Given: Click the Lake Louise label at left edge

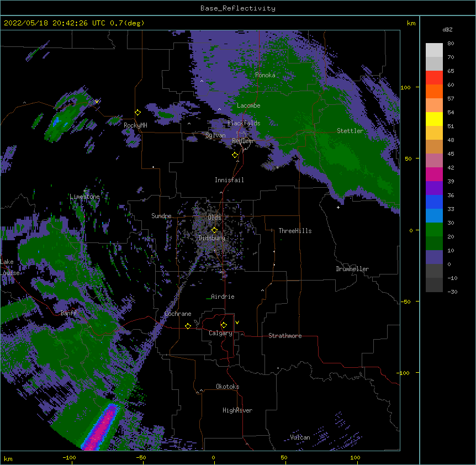Looking at the screenshot, I should point(9,267).
